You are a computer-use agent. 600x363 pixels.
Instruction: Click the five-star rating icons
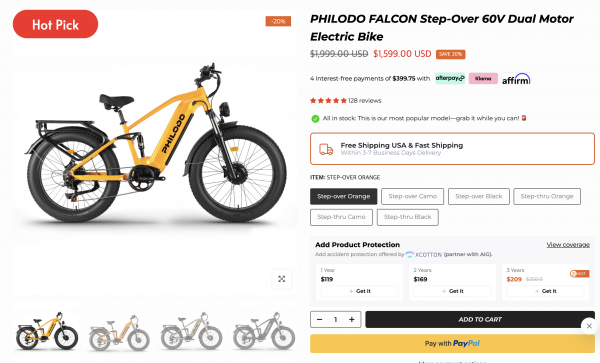click(328, 101)
